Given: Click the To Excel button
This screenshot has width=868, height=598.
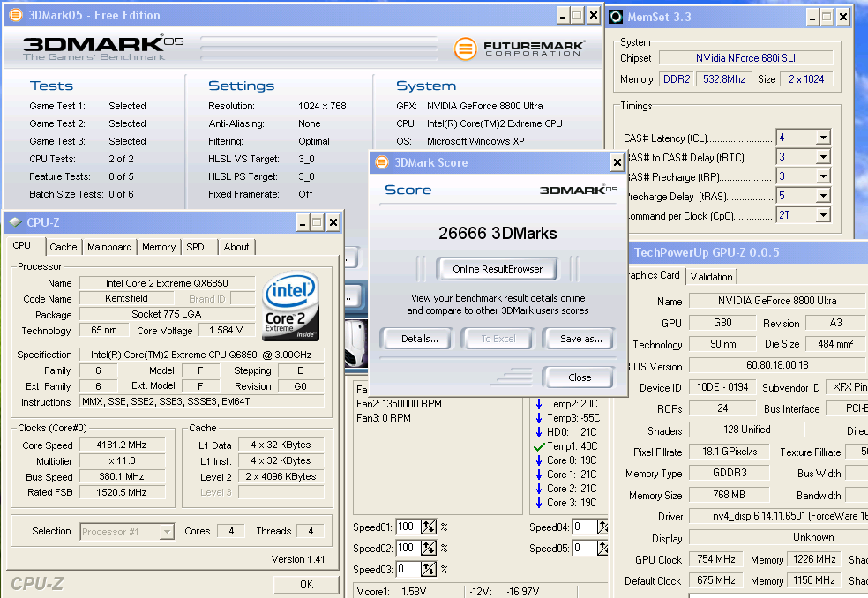Looking at the screenshot, I should 498,339.
